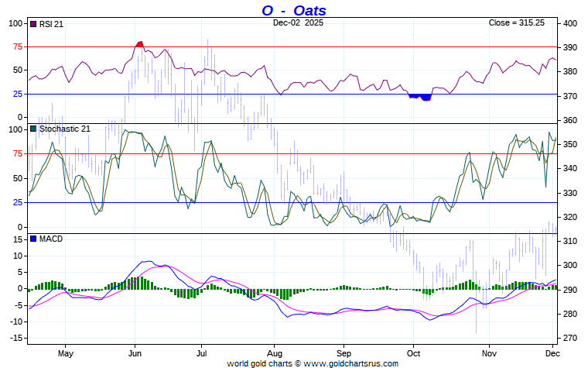Select the red overbought RSI peak in June
Image resolution: width=588 pixels, height=368 pixels.
coord(139,43)
